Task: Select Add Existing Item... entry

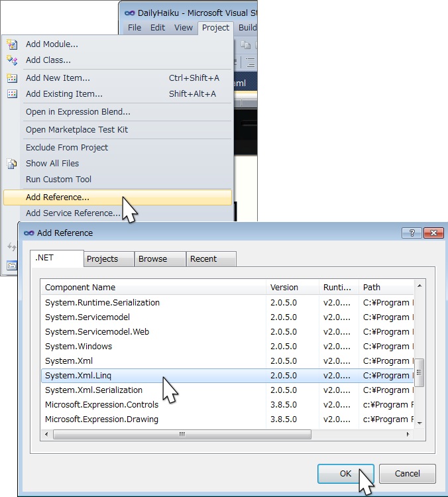Action: [x=117, y=94]
